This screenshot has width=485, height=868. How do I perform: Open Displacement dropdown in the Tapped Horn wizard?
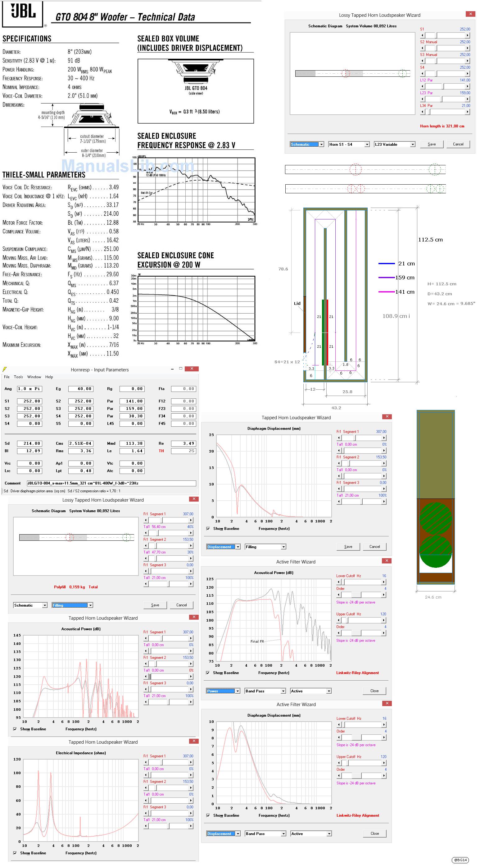point(224,547)
